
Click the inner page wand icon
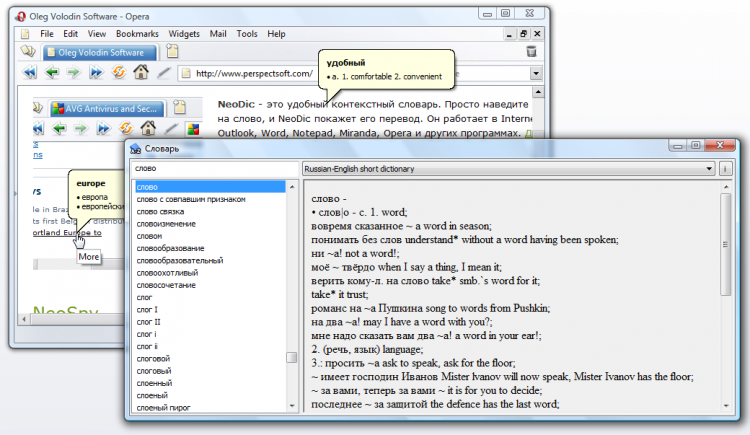click(x=171, y=128)
